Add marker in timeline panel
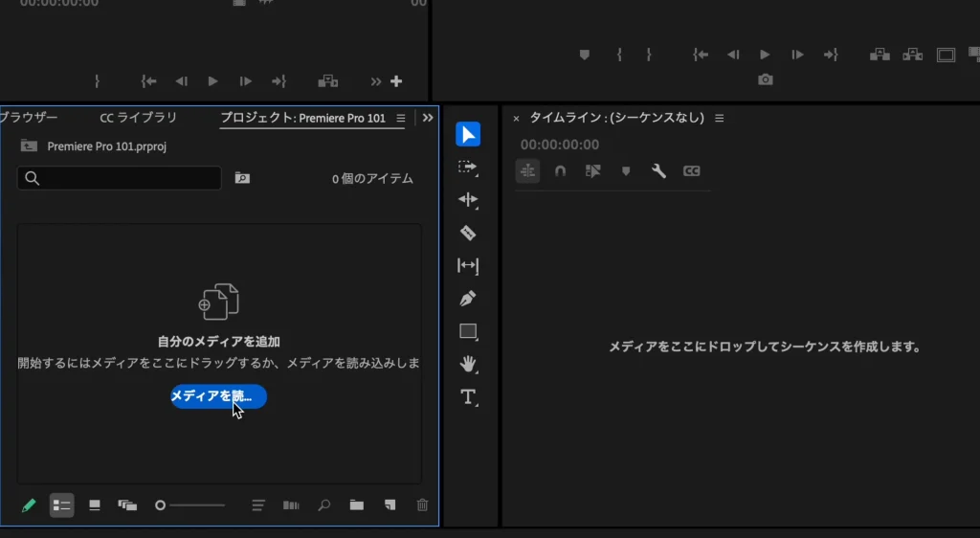 [x=626, y=171]
